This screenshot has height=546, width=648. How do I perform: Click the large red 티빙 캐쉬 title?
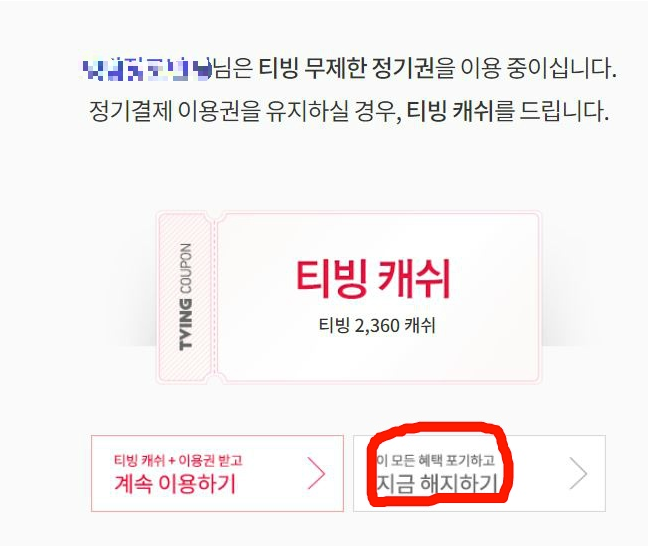373,279
